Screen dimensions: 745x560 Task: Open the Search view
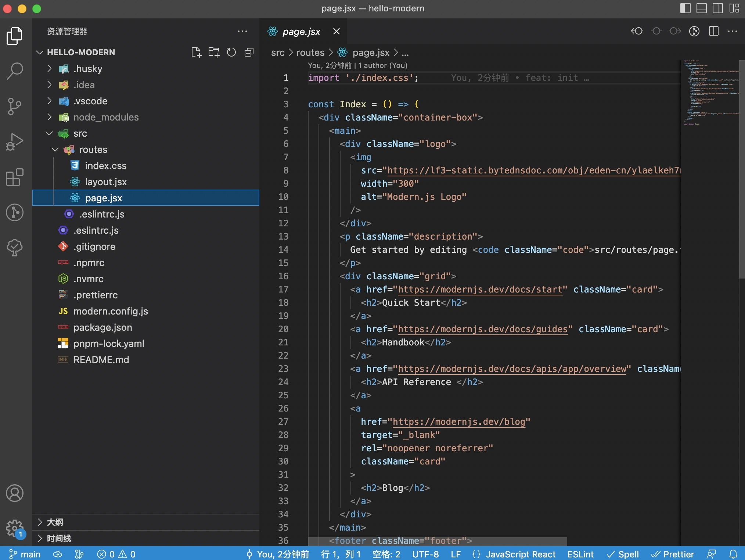coord(15,71)
